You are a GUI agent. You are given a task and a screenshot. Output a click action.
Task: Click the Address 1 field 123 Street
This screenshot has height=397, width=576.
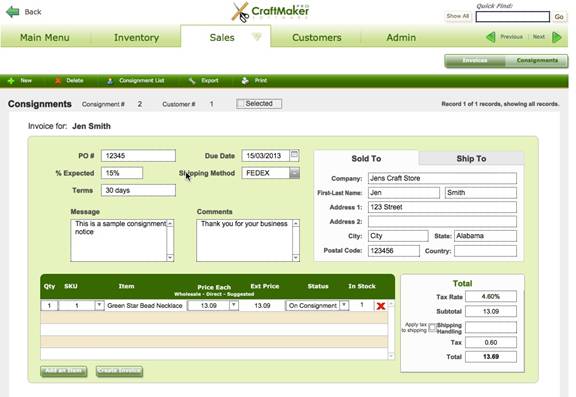(x=442, y=207)
